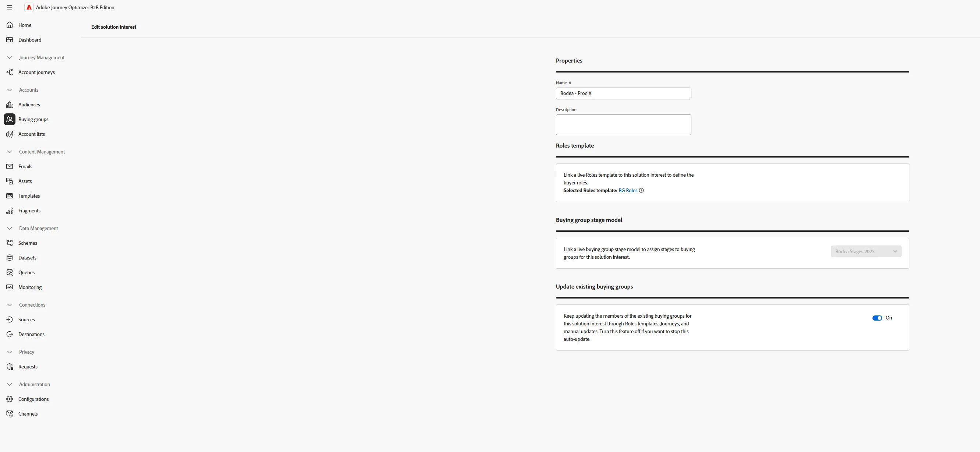Screen dimensions: 980x452
Task: Select the Buying groups icon
Action: tap(10, 120)
